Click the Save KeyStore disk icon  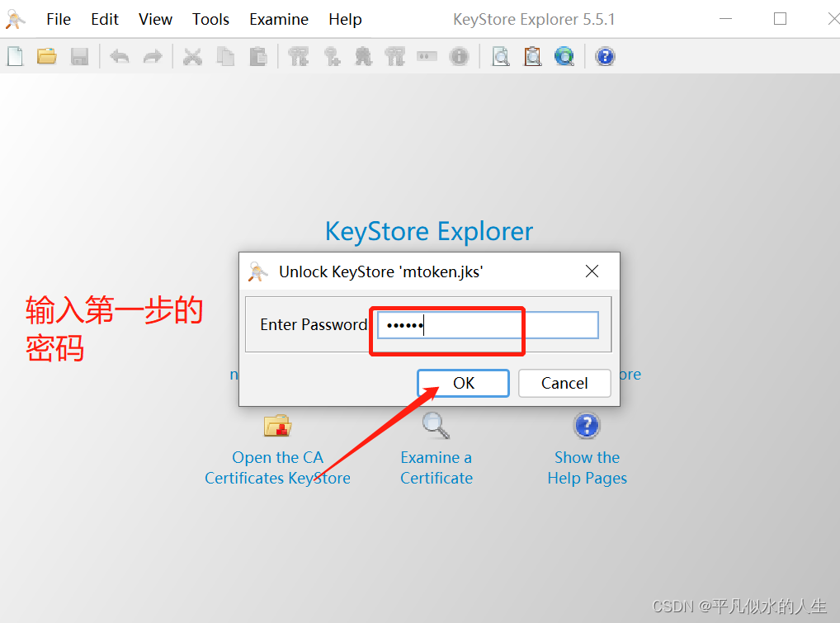[x=78, y=56]
